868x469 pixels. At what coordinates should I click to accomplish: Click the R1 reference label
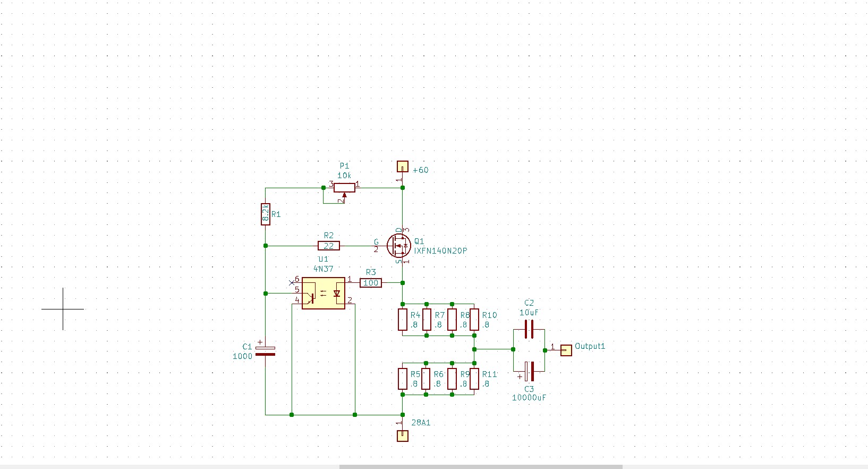coord(276,214)
